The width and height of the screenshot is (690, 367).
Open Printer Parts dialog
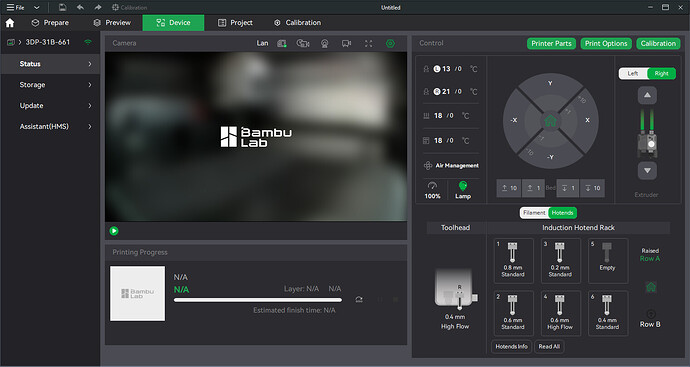[551, 44]
